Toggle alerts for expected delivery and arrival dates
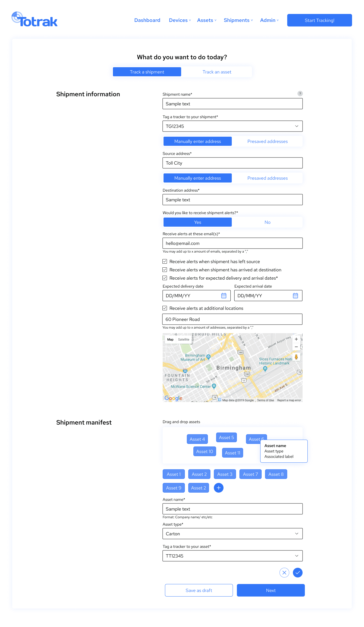 (165, 278)
